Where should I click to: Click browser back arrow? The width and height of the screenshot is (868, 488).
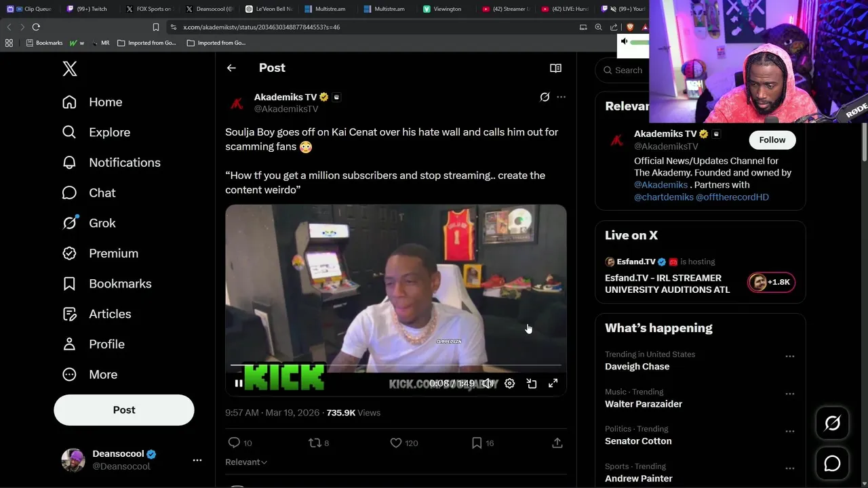click(x=9, y=27)
